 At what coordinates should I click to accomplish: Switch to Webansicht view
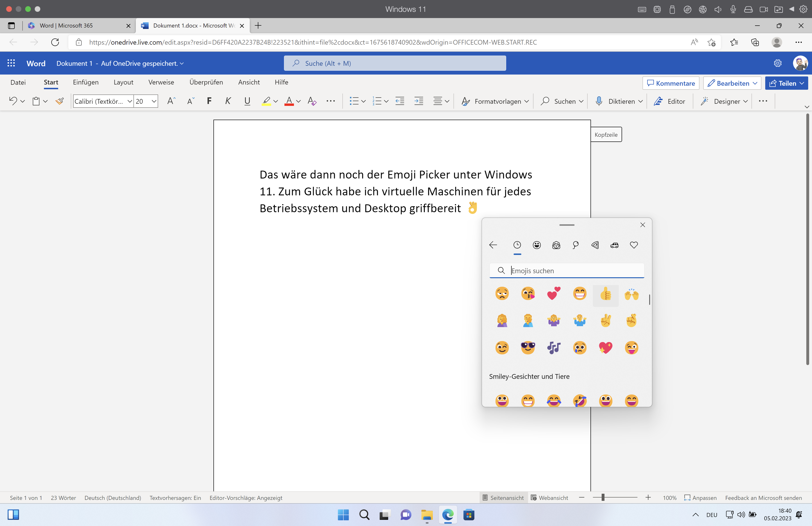click(550, 498)
